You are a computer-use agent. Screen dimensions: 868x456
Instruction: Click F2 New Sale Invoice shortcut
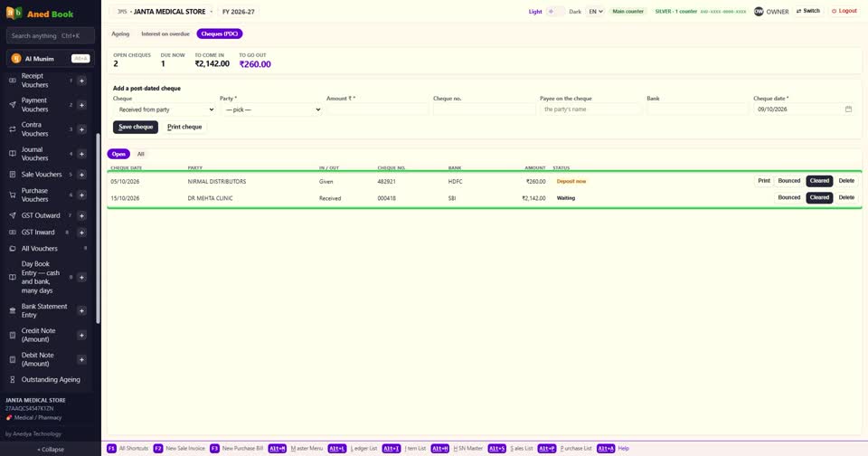click(x=179, y=448)
